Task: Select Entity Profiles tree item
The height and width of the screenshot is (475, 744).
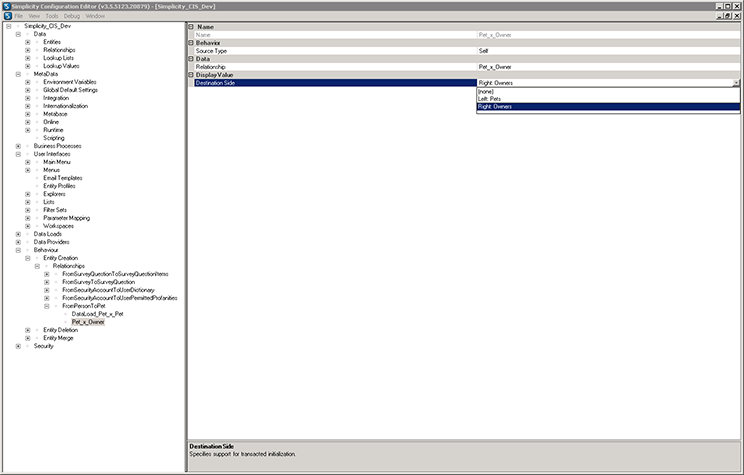Action: point(59,186)
